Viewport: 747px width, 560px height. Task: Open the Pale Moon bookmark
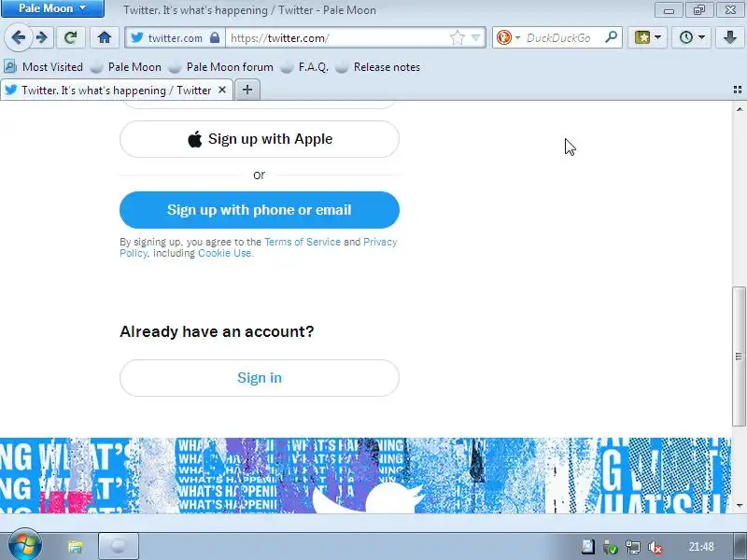[x=126, y=67]
